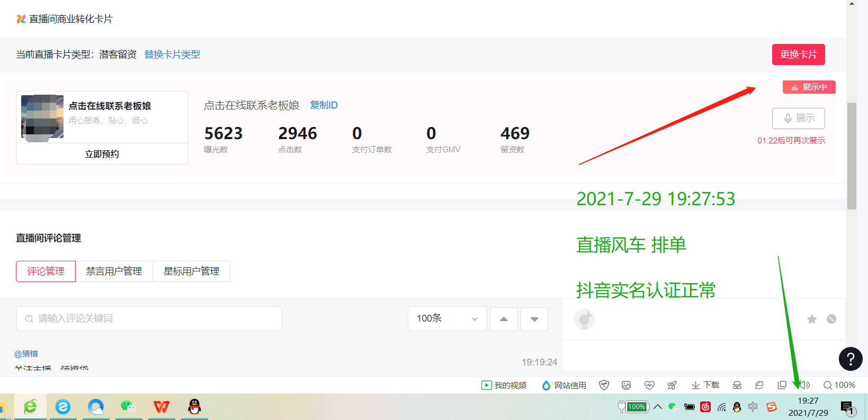This screenshot has height=420, width=868.
Task: Open the help question mark button
Action: [851, 359]
